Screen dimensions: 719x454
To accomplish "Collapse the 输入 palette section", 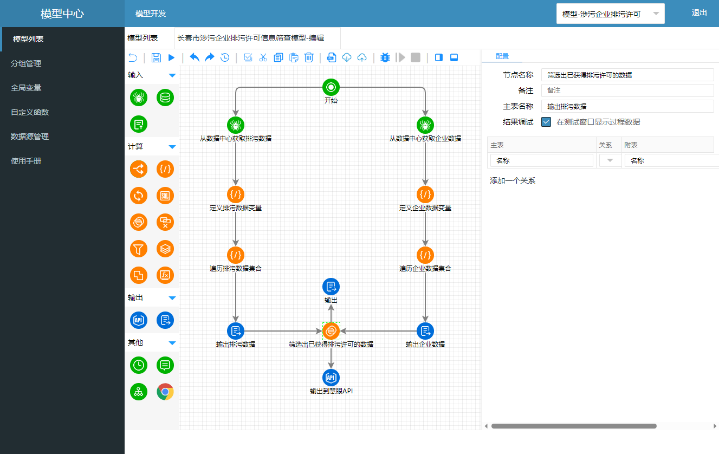I will 172,75.
